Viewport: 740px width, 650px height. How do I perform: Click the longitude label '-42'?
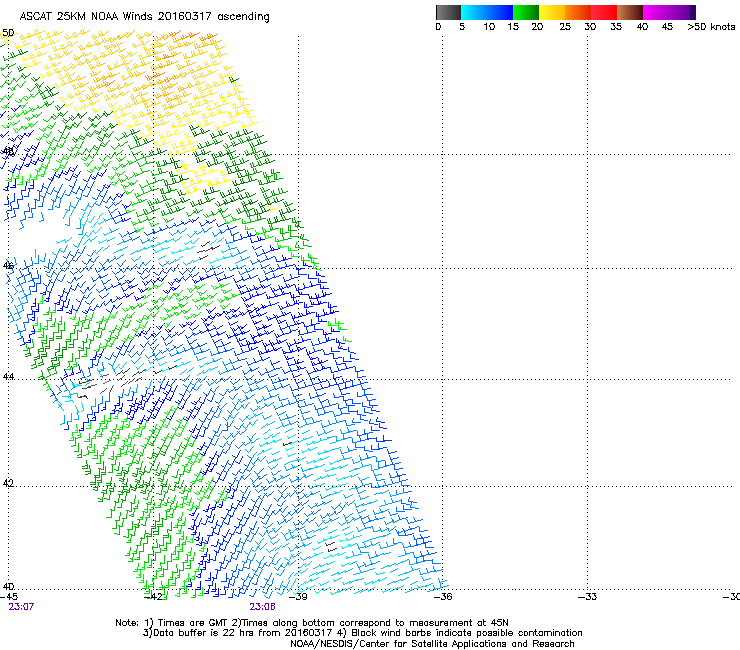pyautogui.click(x=153, y=597)
